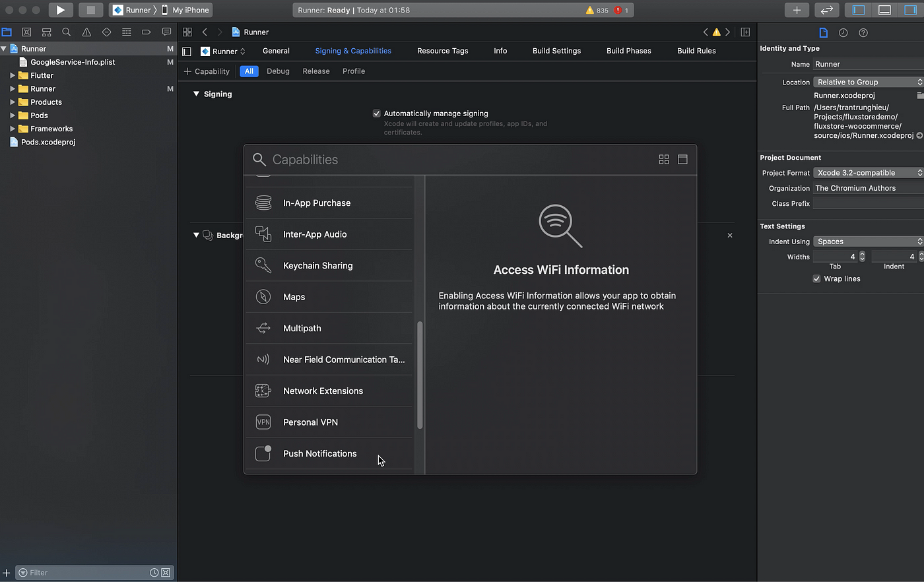
Task: Go back in editor history
Action: [205, 32]
